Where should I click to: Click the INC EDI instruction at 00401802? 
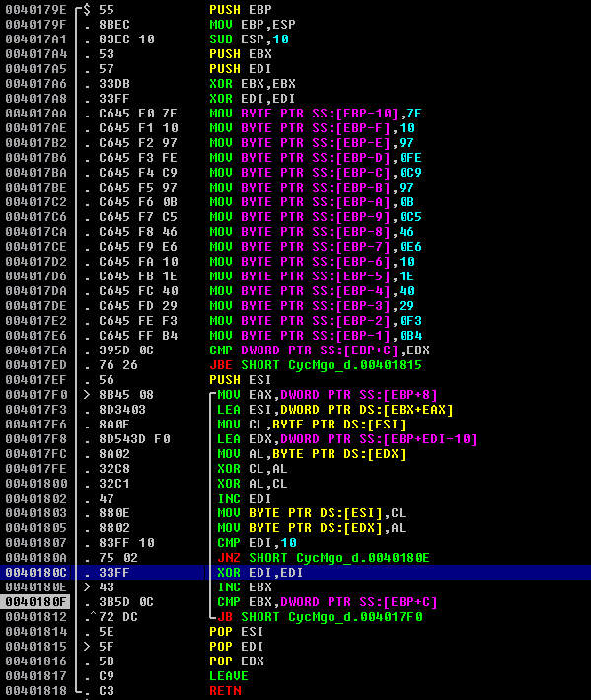pyautogui.click(x=245, y=499)
